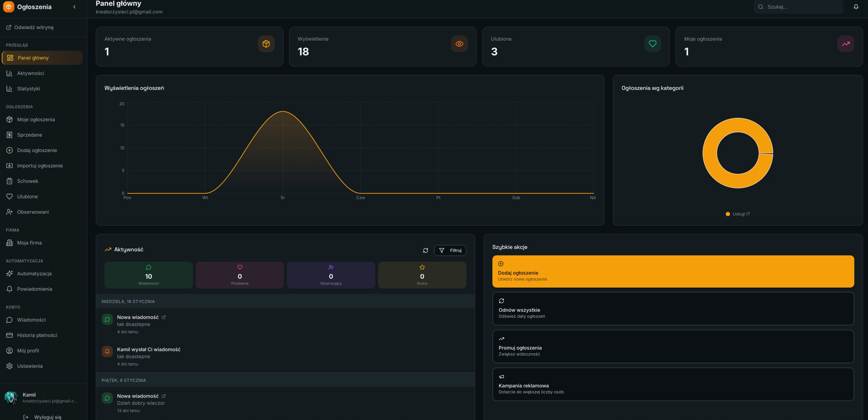Screen dimensions: 868x420
Task: Toggle the Polubienia activity filter tile
Action: (x=240, y=275)
